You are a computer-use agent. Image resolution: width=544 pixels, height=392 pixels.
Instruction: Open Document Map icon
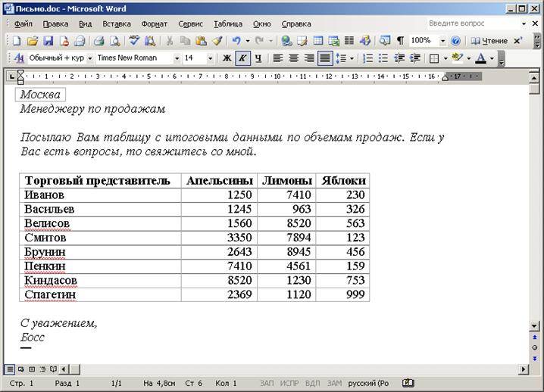[x=384, y=41]
